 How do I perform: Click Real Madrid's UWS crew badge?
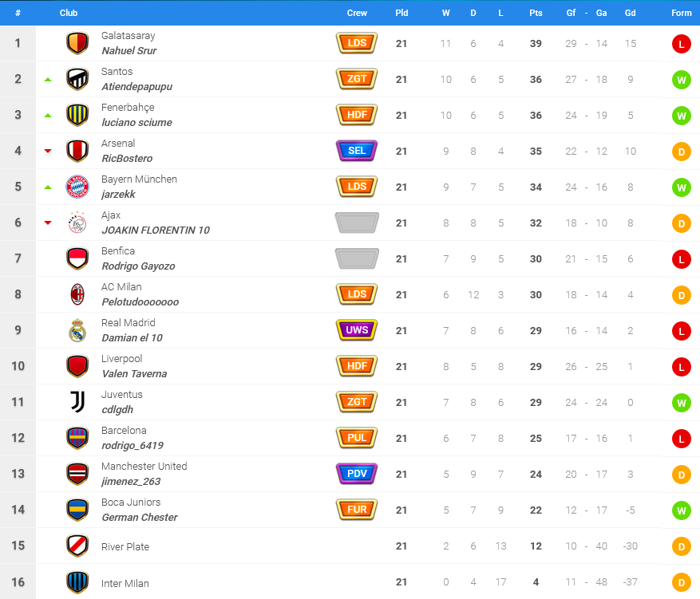point(357,330)
